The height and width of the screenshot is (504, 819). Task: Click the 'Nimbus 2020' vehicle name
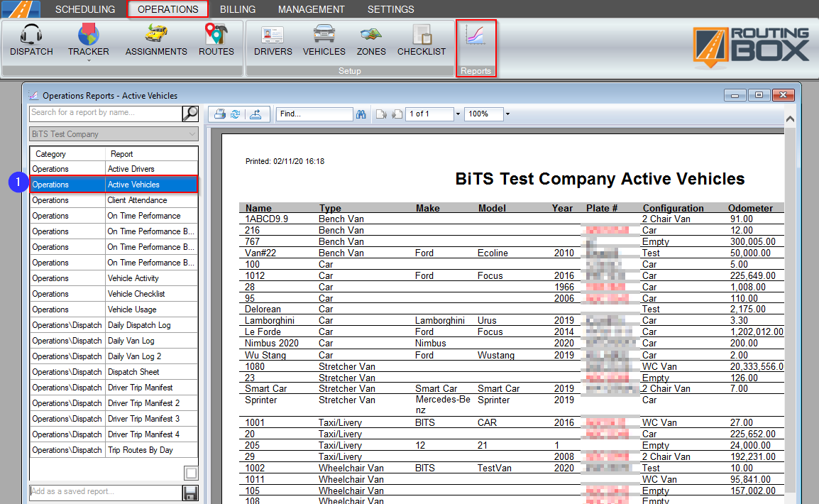[x=272, y=343]
